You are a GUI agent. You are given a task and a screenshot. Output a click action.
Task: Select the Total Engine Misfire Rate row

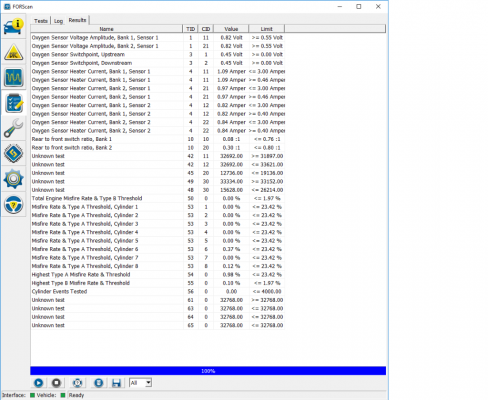click(158, 198)
